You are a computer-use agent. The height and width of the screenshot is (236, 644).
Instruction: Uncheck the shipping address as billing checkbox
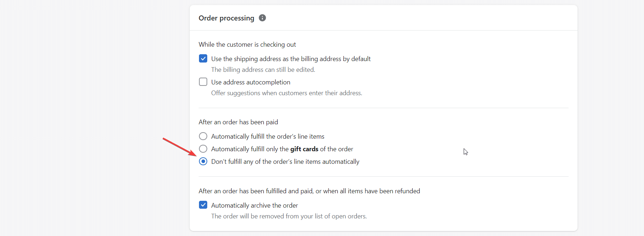click(203, 59)
